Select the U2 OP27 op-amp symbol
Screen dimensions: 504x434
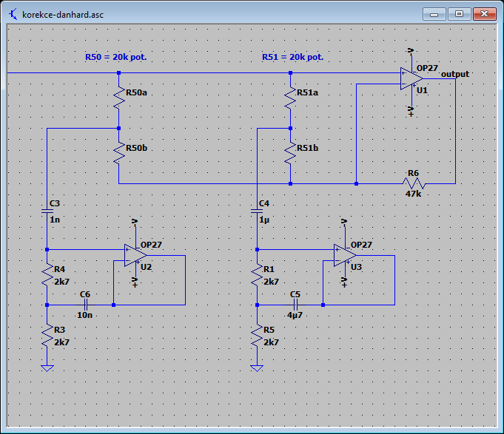(135, 256)
